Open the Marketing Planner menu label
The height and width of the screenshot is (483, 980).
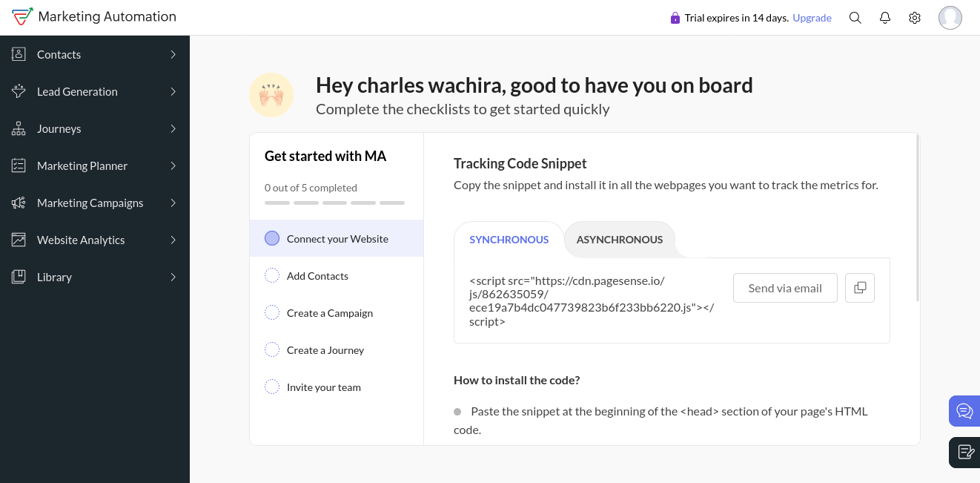pyautogui.click(x=82, y=165)
